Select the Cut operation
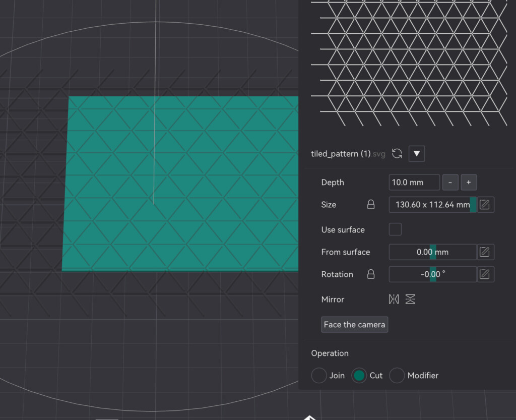 tap(359, 376)
